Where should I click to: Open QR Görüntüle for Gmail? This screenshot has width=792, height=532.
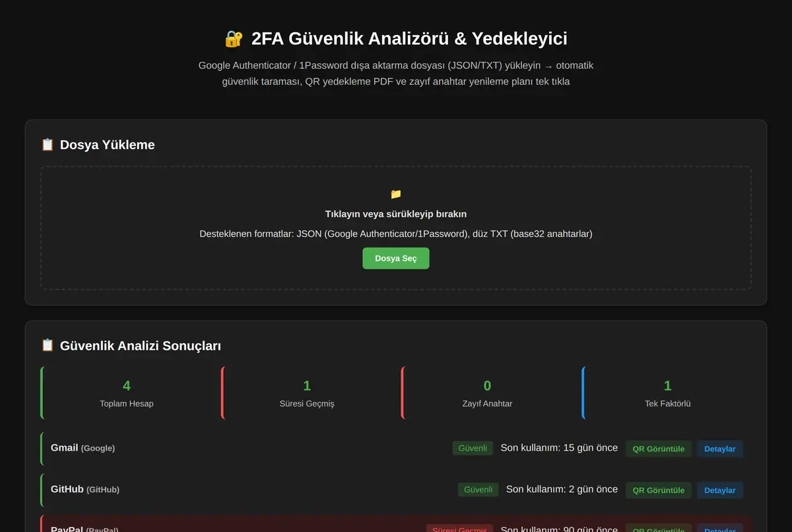click(x=659, y=449)
